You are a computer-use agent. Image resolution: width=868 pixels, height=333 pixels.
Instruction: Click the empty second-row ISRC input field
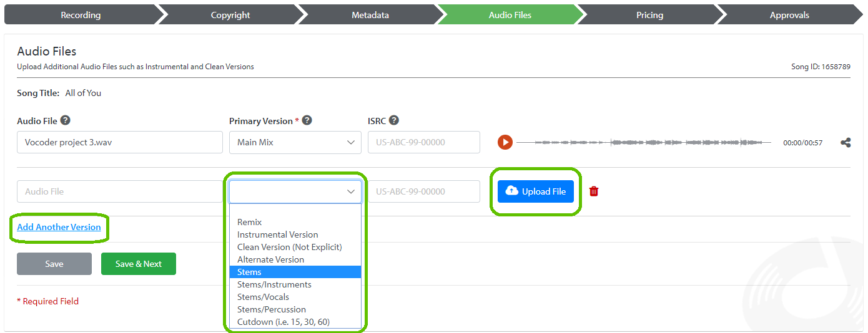click(x=424, y=191)
